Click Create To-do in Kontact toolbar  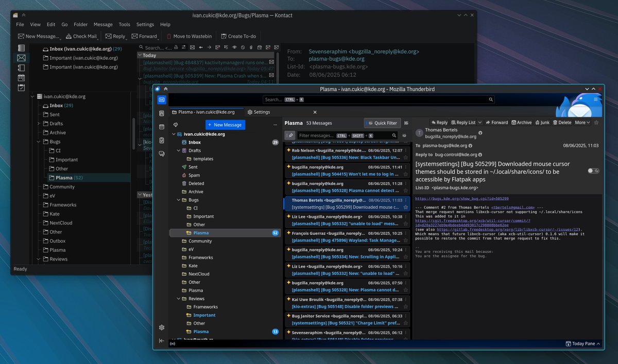[x=238, y=36]
